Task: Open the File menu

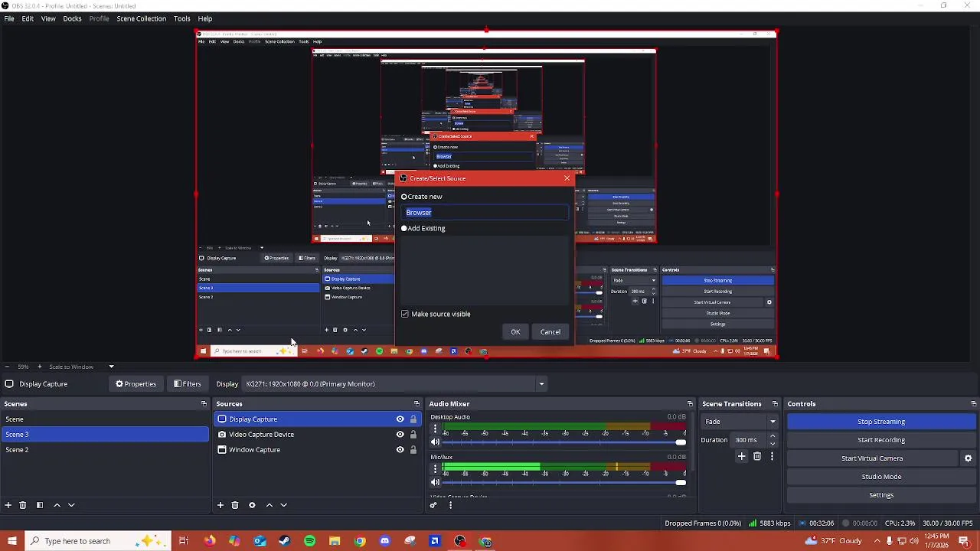Action: click(x=9, y=18)
